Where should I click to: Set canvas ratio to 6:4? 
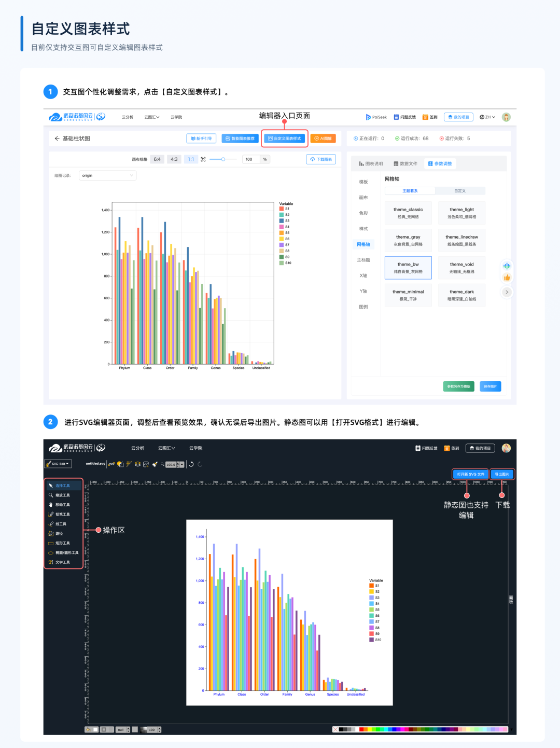tap(157, 159)
